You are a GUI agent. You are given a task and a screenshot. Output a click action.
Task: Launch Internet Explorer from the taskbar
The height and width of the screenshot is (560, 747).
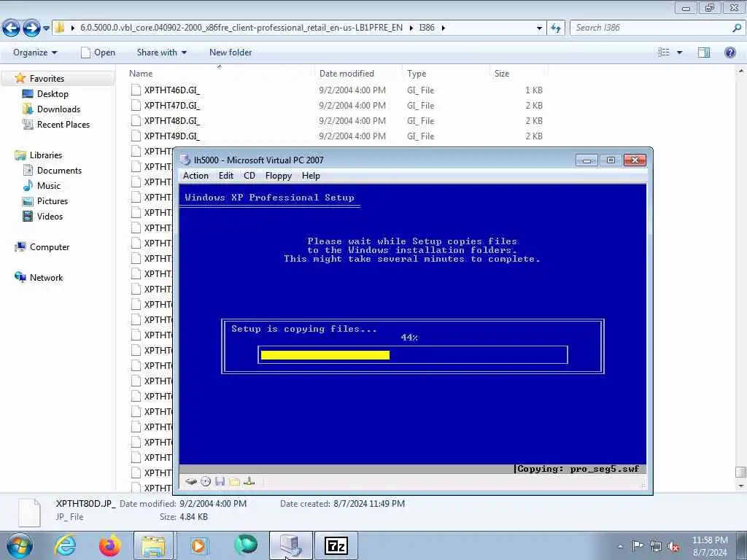pos(65,545)
